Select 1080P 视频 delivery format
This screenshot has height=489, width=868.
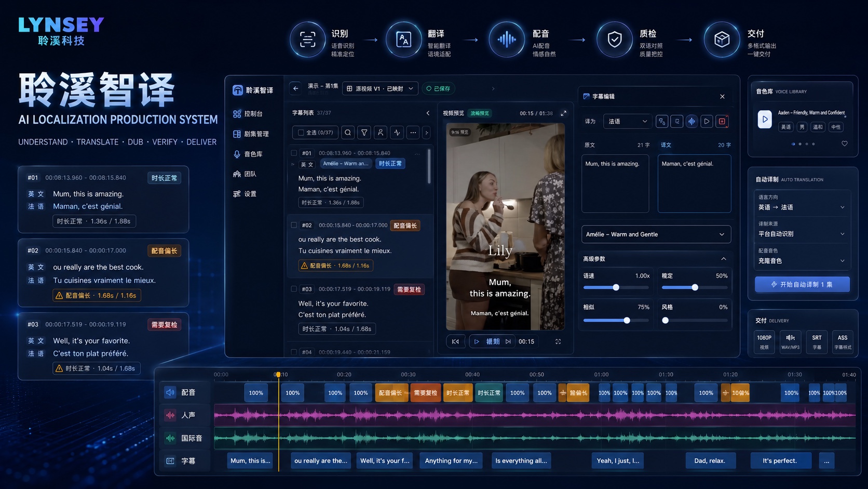point(764,342)
